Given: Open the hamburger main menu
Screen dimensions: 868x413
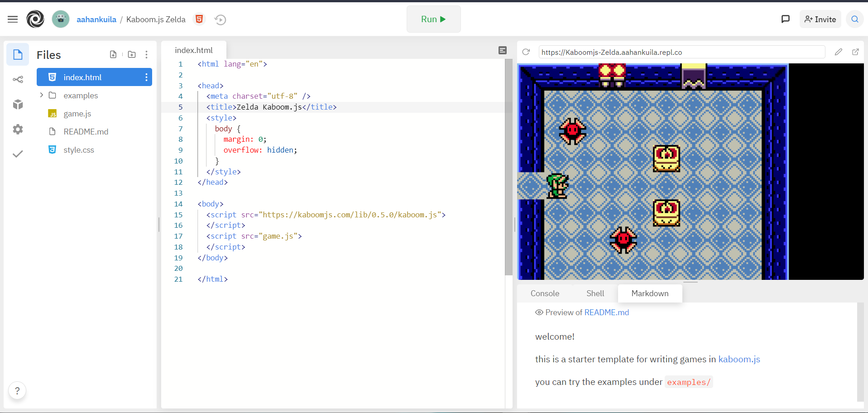Looking at the screenshot, I should pyautogui.click(x=13, y=19).
